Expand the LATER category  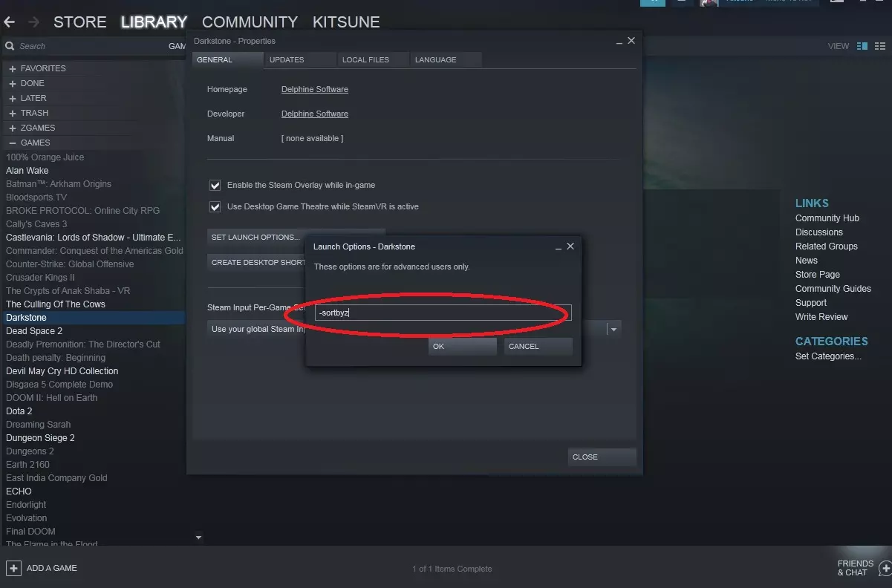(x=13, y=98)
